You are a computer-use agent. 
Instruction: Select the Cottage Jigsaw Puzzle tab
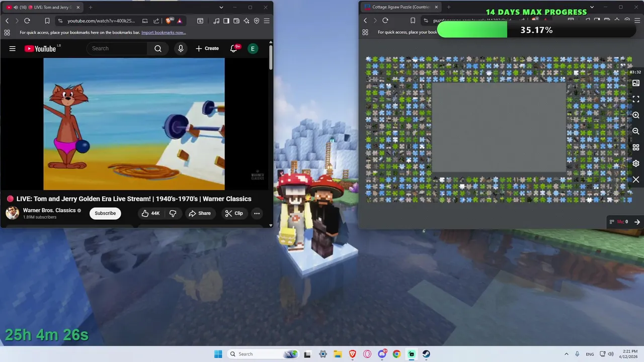[400, 8]
